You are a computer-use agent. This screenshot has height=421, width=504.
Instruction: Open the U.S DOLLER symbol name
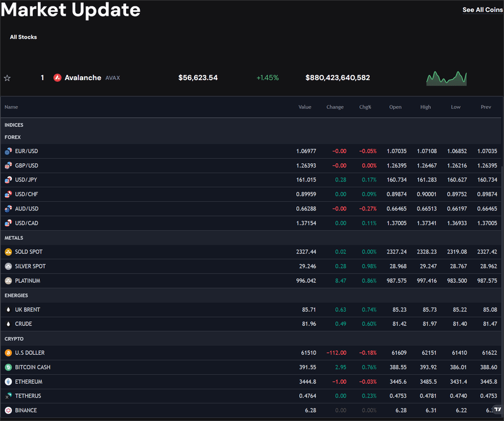30,353
